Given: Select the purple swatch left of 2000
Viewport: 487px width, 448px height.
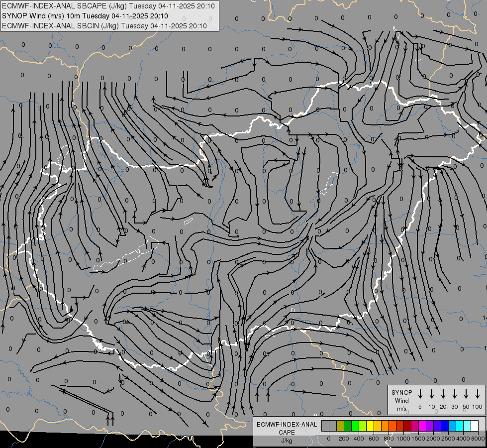Looking at the screenshot, I should point(429,426).
